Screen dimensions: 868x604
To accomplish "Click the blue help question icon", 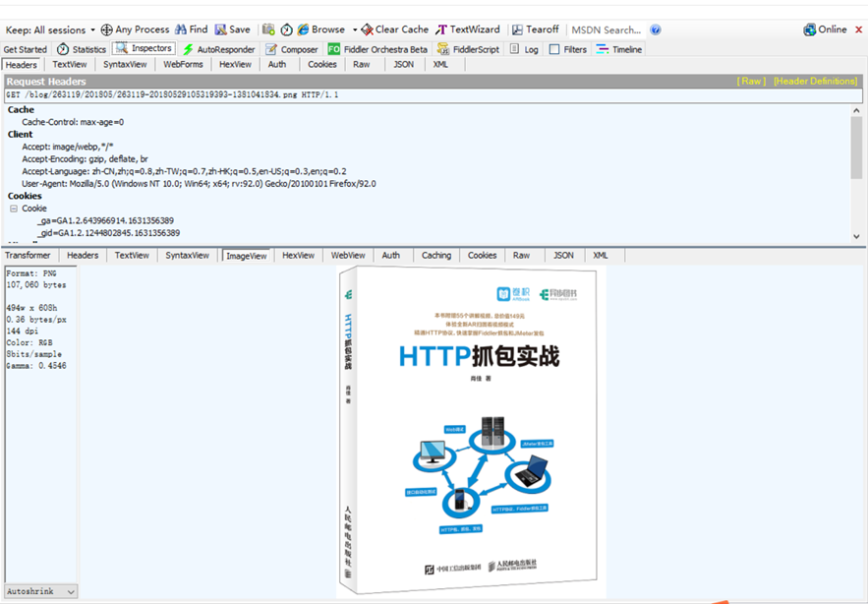I will point(656,30).
